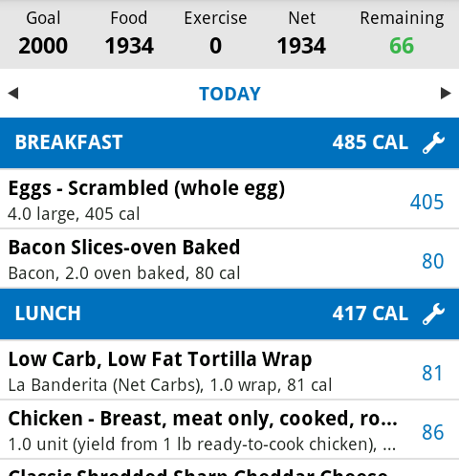
Task: Open Eggs - Scrambled entry
Action: 229,199
